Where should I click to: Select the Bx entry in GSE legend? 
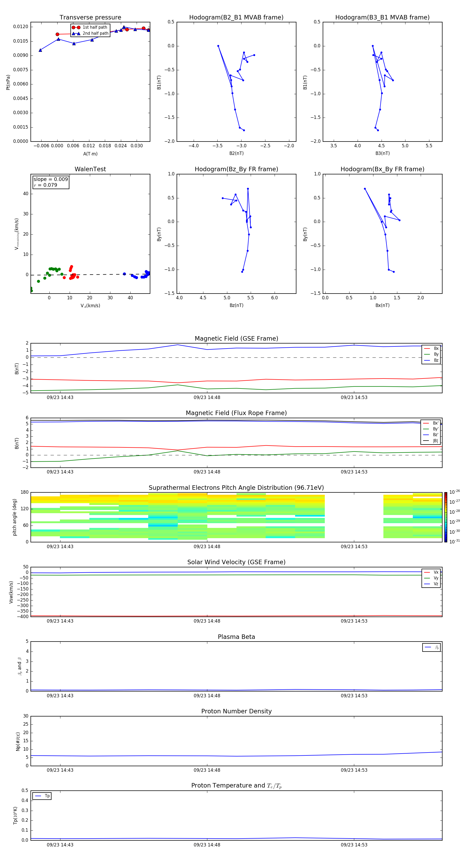tap(431, 349)
